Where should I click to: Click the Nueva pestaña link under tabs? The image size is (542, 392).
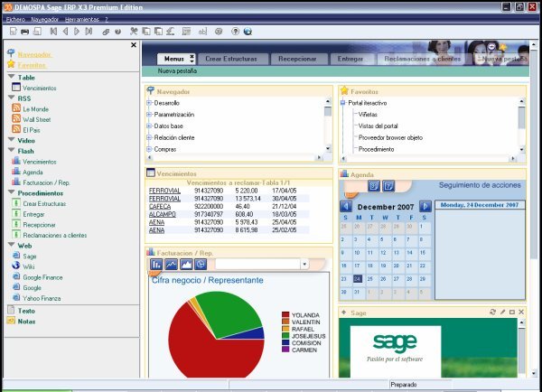tap(177, 70)
